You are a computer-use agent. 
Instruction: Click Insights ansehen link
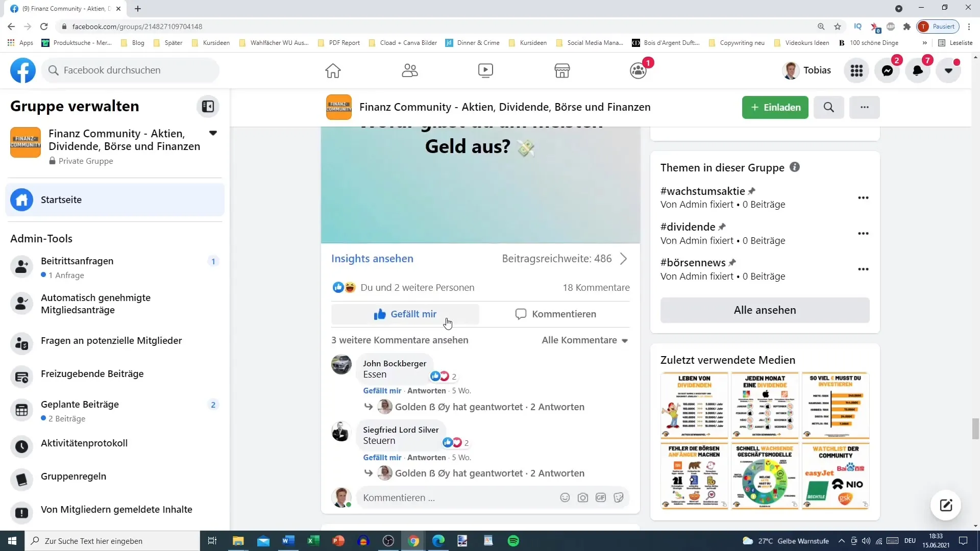pos(372,259)
